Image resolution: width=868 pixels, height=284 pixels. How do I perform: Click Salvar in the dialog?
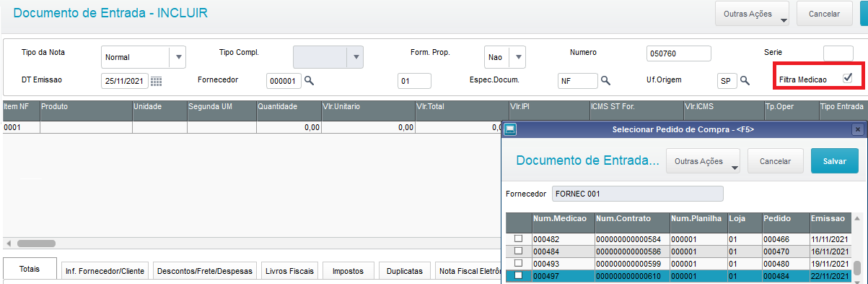click(835, 162)
